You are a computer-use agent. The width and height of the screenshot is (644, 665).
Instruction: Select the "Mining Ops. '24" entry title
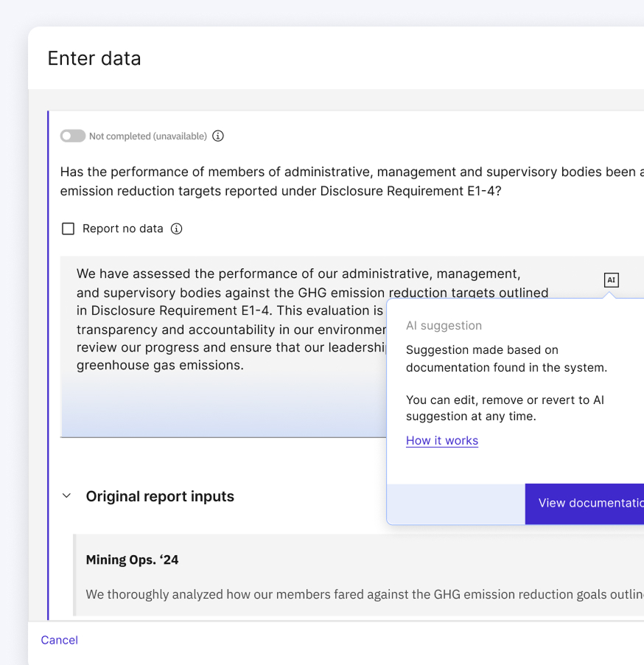pos(133,560)
